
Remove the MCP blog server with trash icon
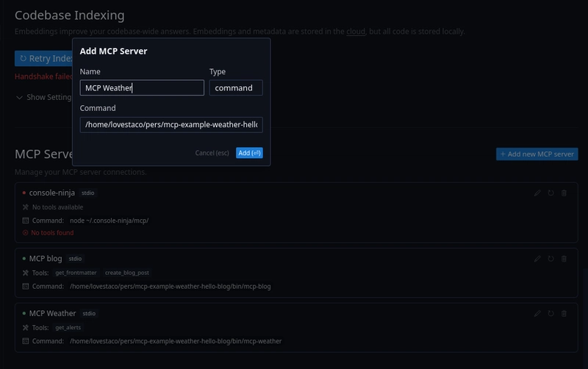[x=564, y=259]
